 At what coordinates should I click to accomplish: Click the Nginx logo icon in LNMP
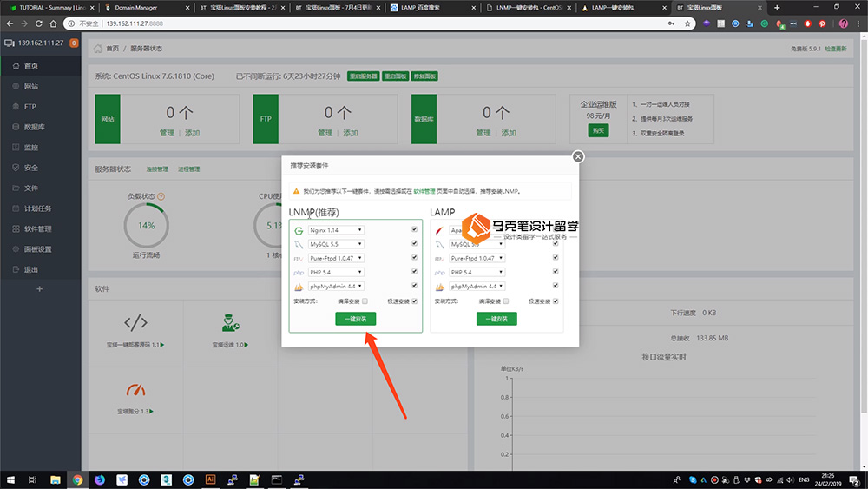(299, 230)
